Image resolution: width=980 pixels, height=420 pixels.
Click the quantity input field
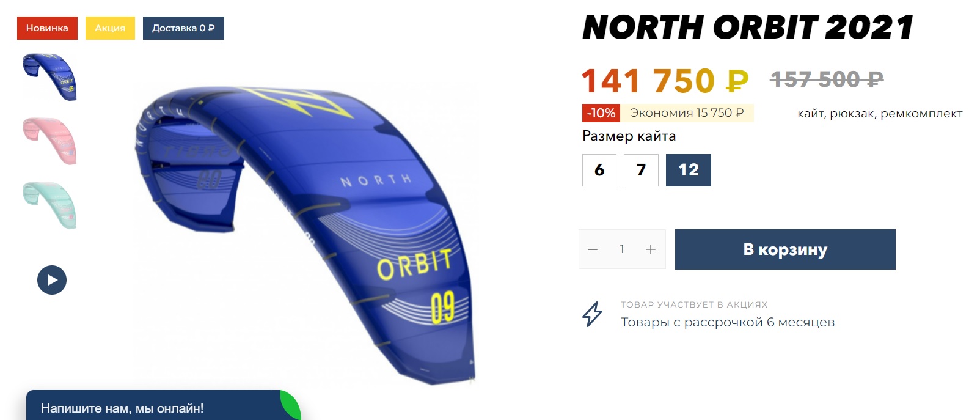pos(622,249)
